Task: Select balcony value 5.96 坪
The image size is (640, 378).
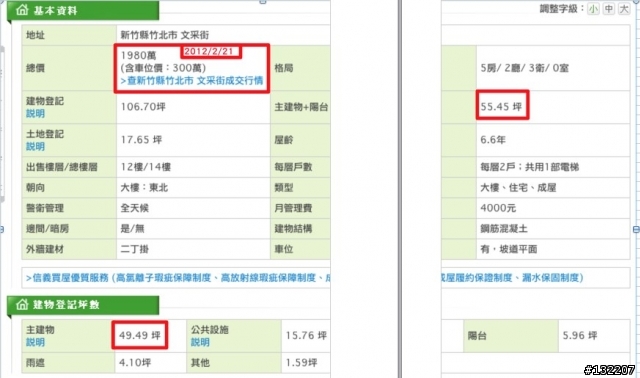Action: (x=580, y=336)
